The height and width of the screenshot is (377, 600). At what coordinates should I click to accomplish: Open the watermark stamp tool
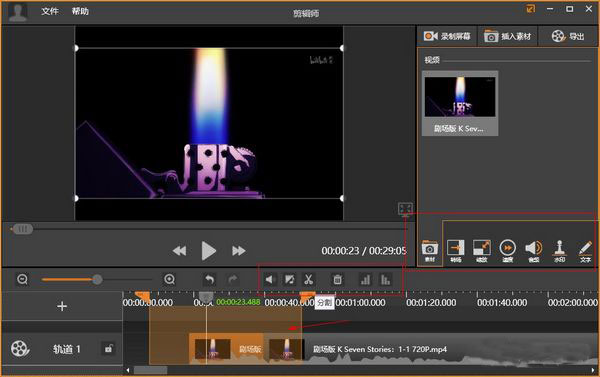pyautogui.click(x=559, y=251)
